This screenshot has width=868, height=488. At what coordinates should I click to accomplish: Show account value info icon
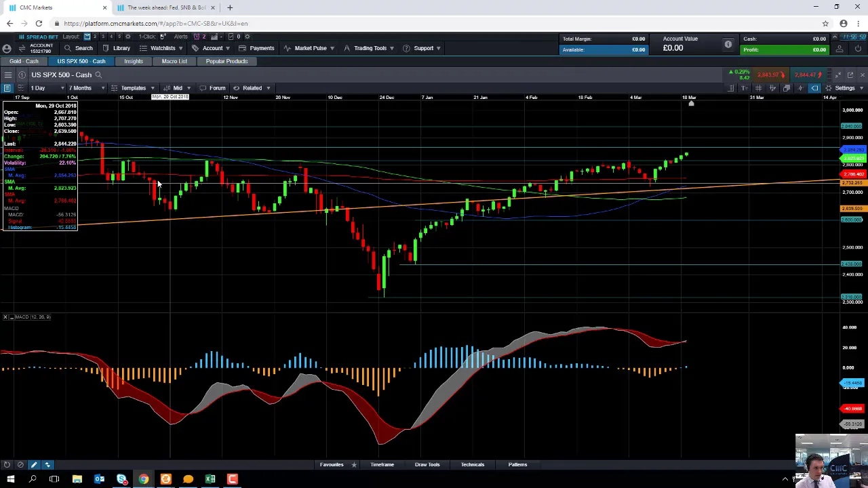pos(728,45)
